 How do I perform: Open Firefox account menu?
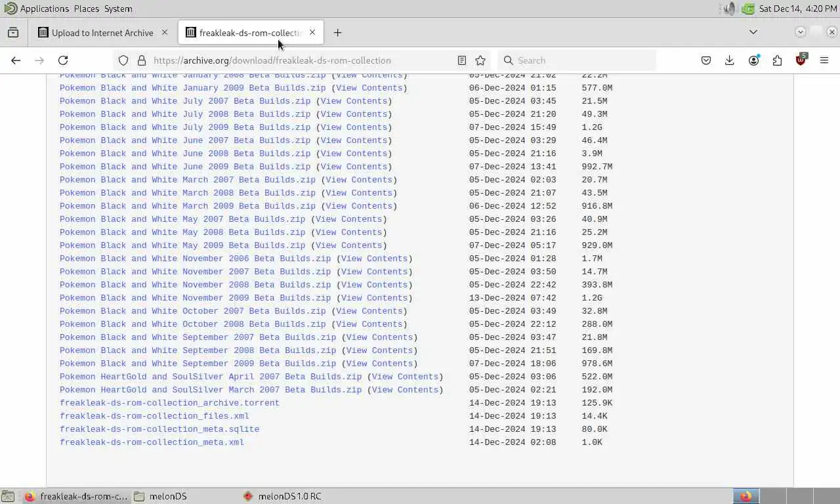tap(753, 60)
